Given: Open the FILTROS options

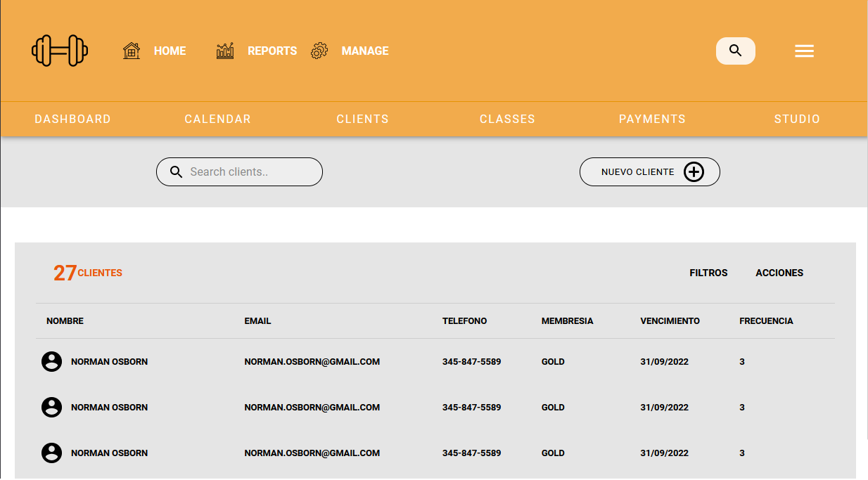Looking at the screenshot, I should [709, 273].
